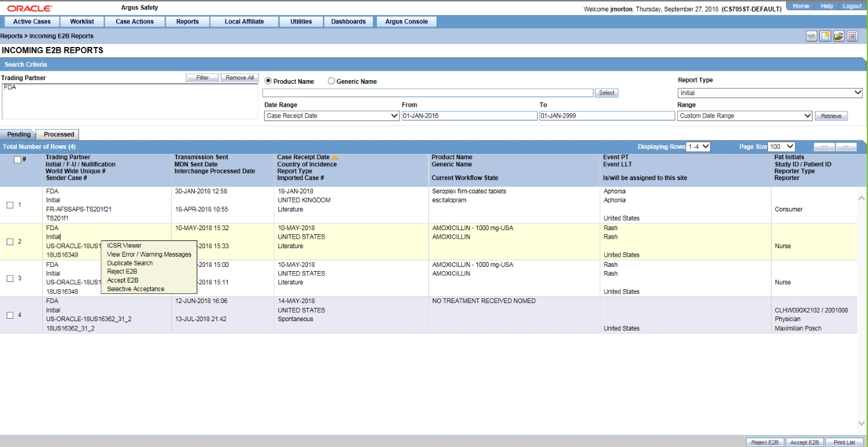
Task: Open the Dashboards menu
Action: [348, 22]
